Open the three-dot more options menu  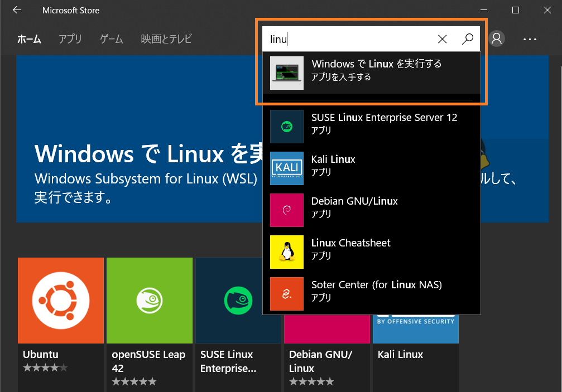tap(530, 39)
